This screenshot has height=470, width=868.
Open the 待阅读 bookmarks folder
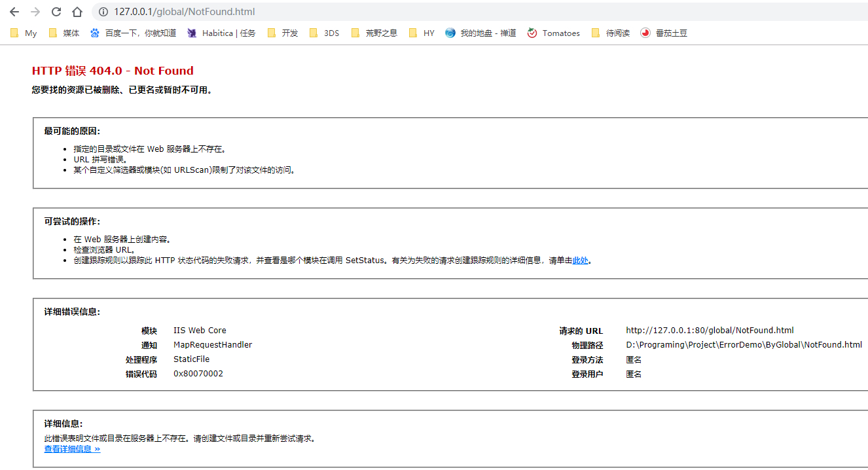(x=610, y=33)
